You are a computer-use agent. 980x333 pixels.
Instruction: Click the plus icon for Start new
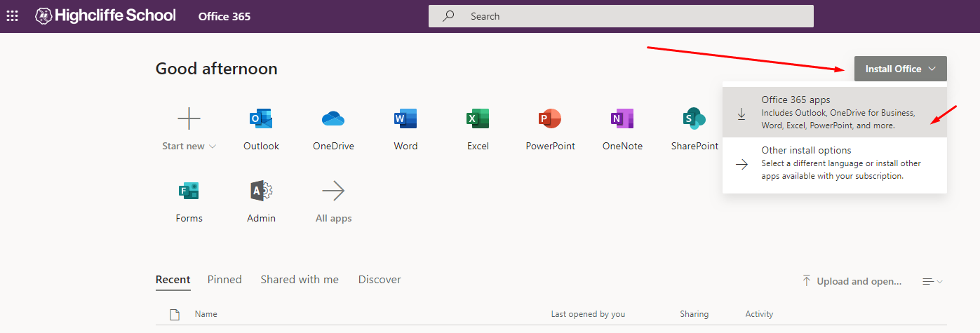click(x=189, y=119)
